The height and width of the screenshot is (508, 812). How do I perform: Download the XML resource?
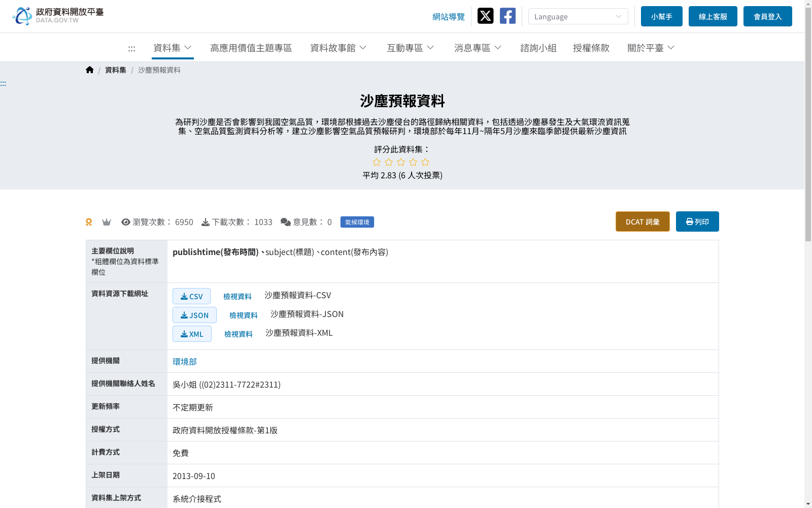pyautogui.click(x=192, y=334)
